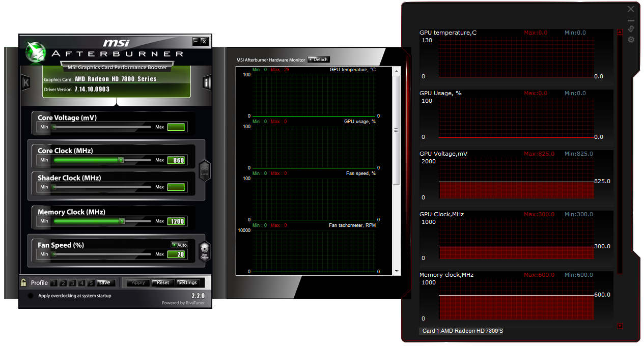
Task: Open the info 'i' panel in Afterburner
Action: tap(206, 83)
